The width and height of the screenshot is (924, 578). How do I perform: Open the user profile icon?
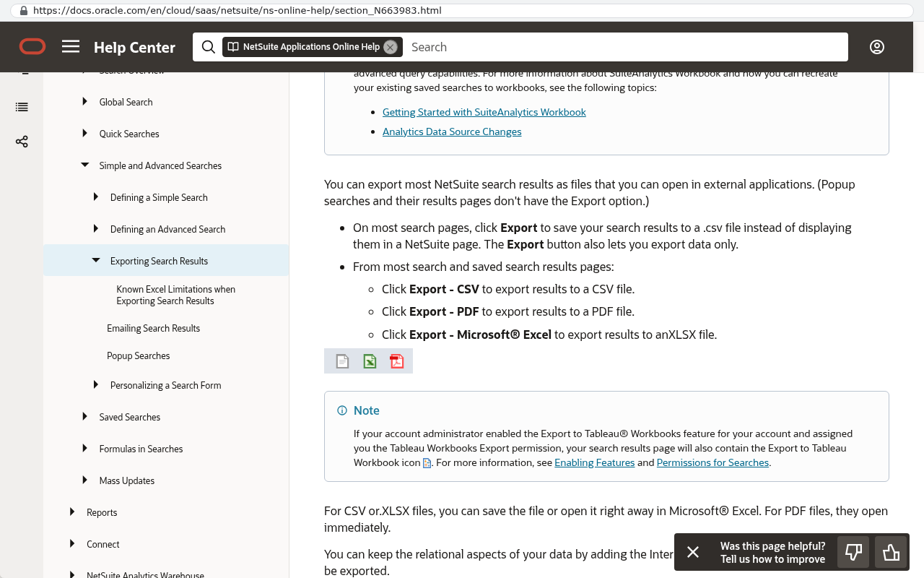[877, 47]
